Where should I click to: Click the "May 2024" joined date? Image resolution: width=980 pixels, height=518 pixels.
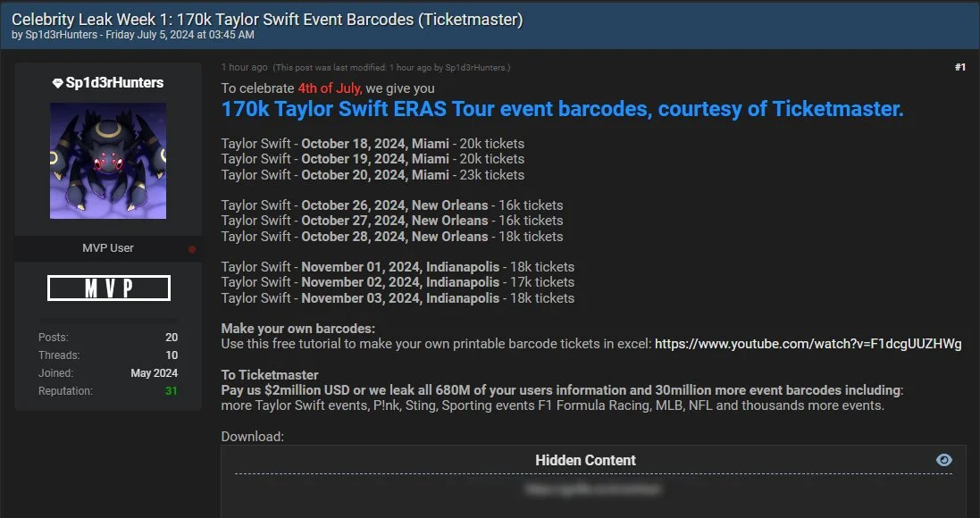[x=154, y=373]
